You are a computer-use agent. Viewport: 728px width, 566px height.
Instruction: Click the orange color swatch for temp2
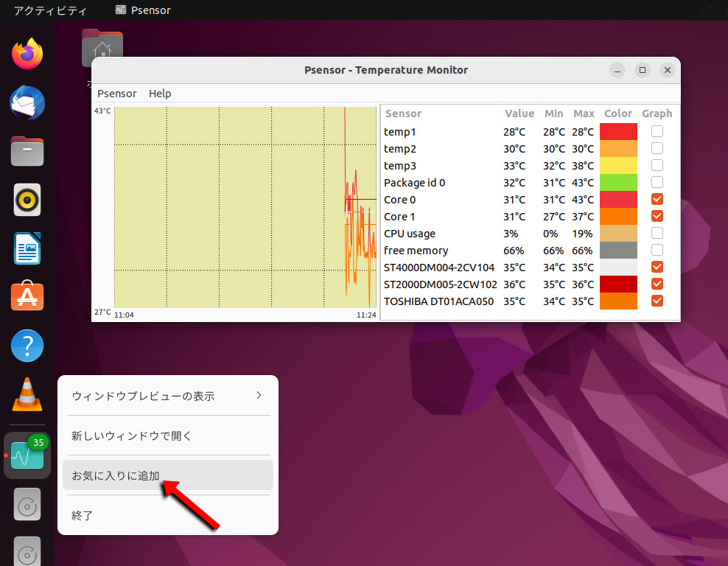point(618,149)
